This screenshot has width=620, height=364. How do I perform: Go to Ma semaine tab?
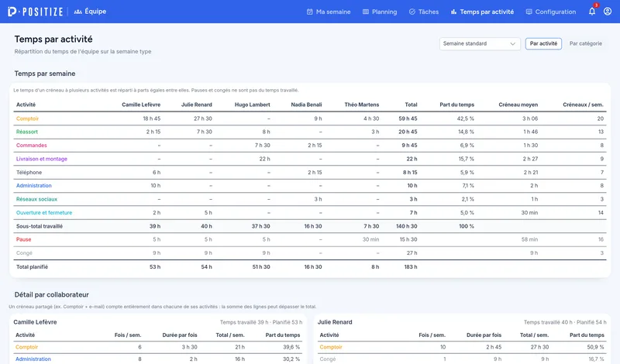click(329, 12)
